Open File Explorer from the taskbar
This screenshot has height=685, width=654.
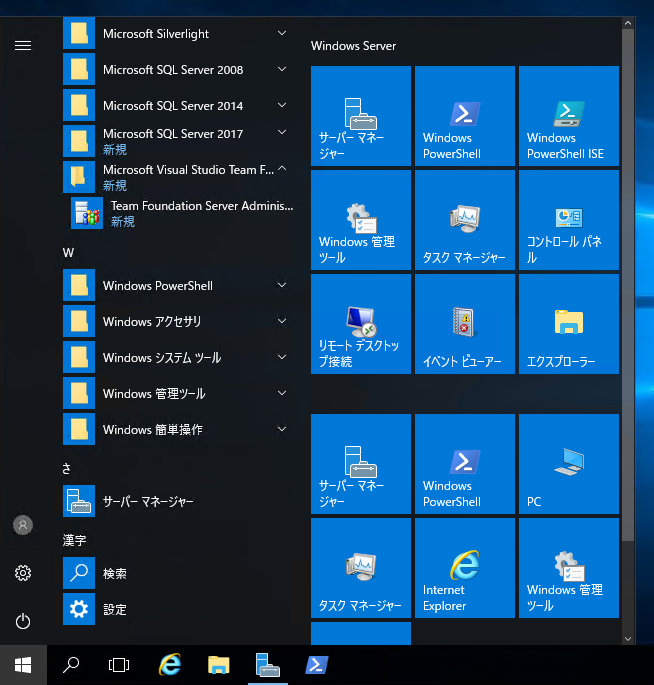pos(218,665)
